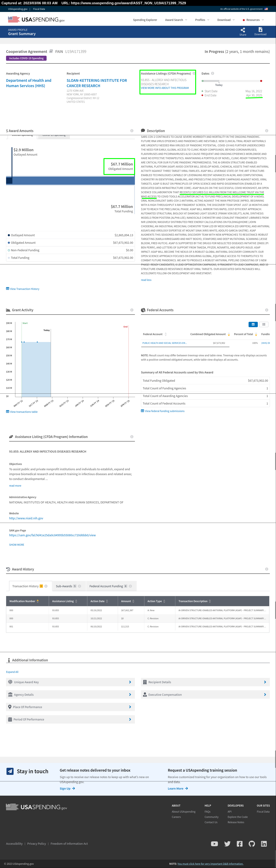Click the Dates info icon

pos(213,73)
